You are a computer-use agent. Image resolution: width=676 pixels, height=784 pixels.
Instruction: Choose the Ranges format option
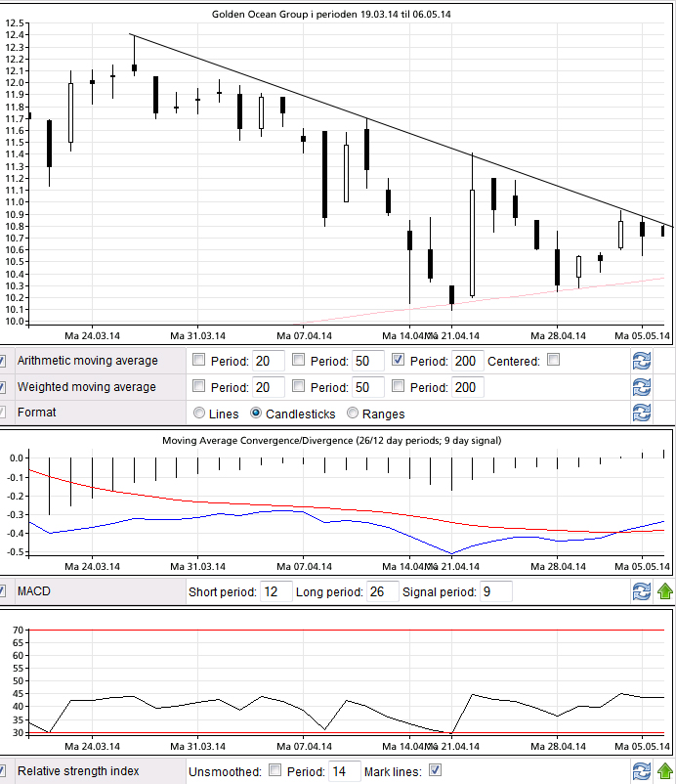coord(353,414)
